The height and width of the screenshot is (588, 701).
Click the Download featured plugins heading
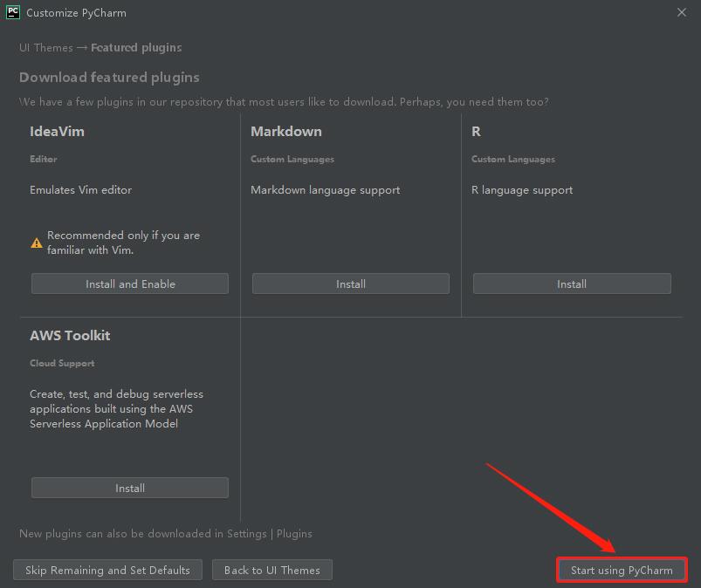point(108,77)
